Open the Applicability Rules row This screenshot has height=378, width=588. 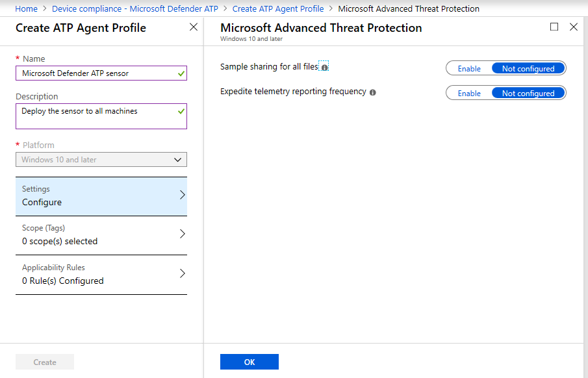click(x=101, y=275)
